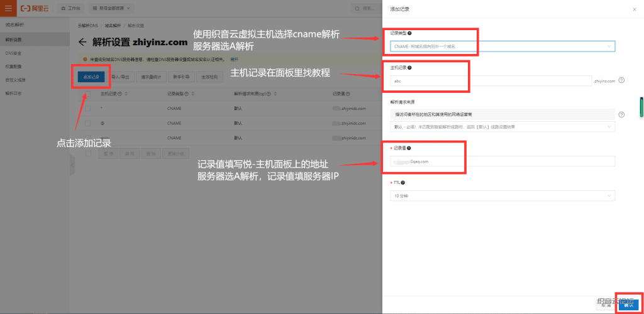Open 工作台 in the top bar
The width and height of the screenshot is (644, 314).
(70, 8)
